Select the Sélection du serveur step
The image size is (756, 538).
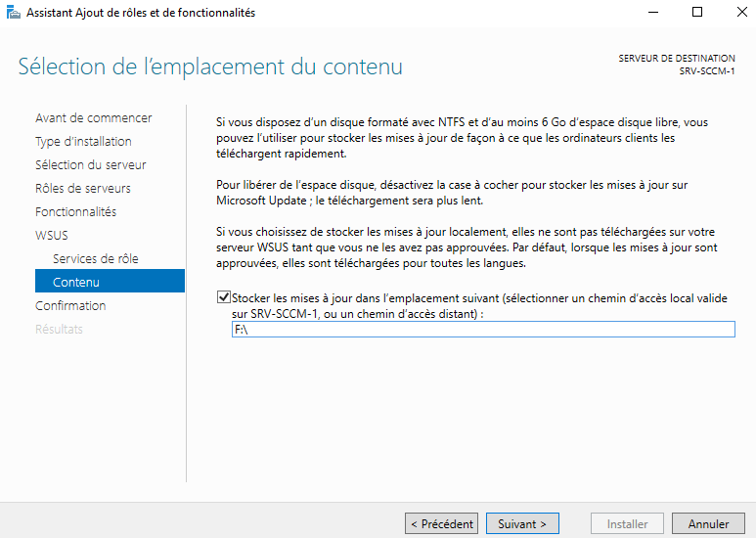[x=89, y=165]
